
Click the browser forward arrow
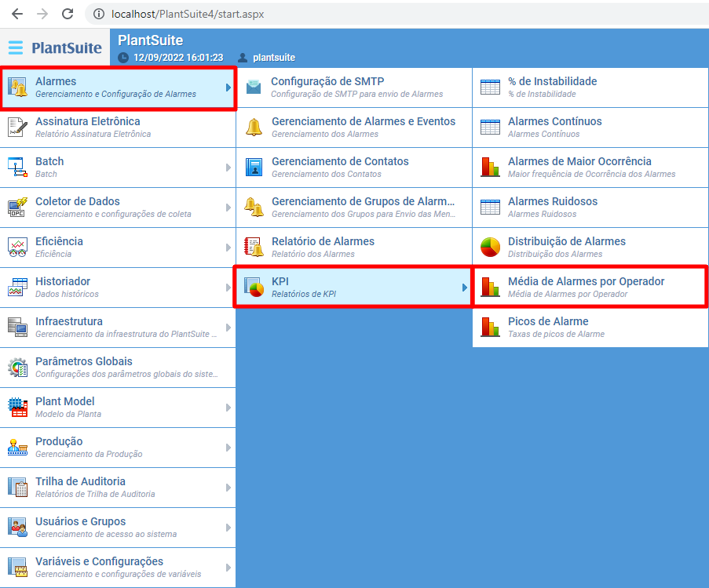pyautogui.click(x=42, y=14)
